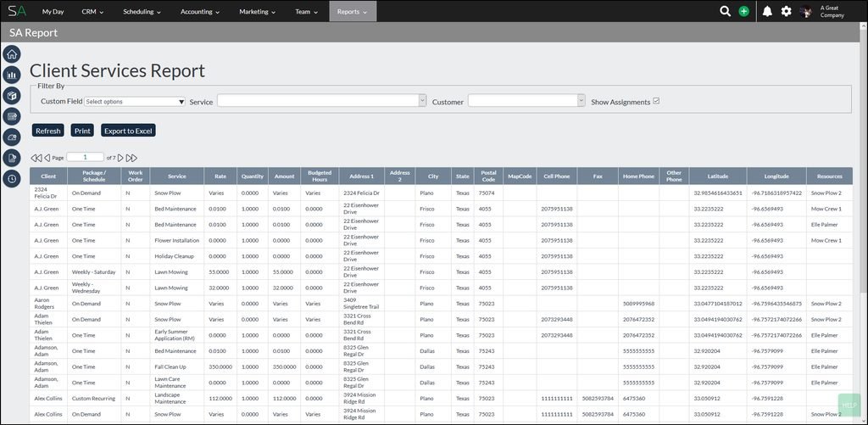Click the 32.9854616433651 latitude cell

coord(718,193)
